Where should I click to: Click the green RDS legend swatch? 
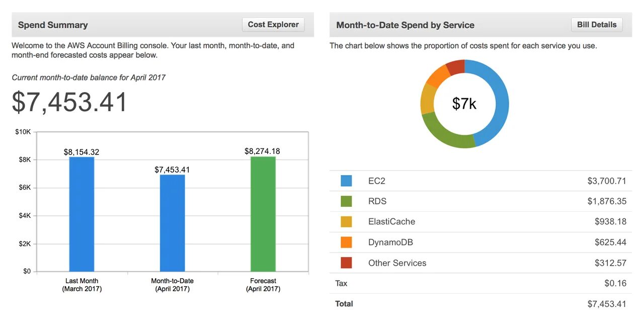[346, 201]
